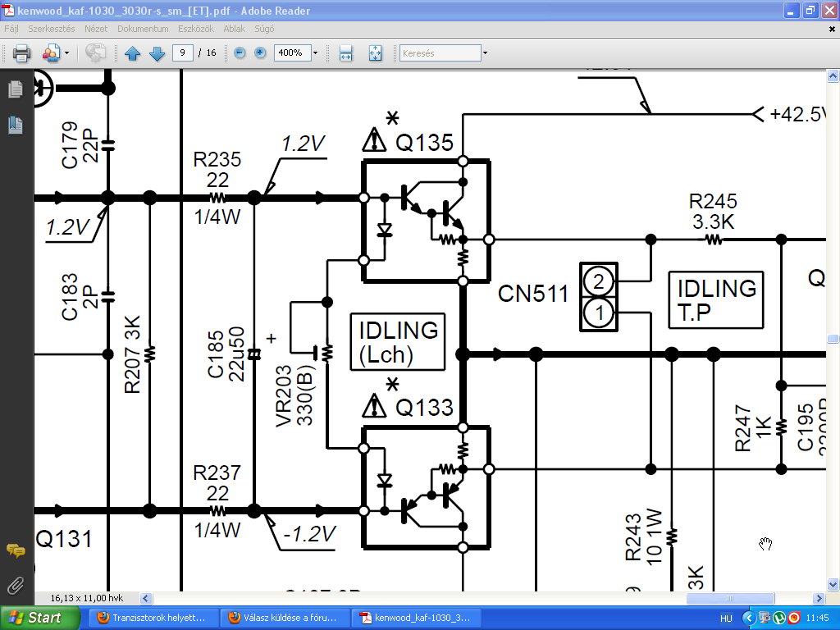The width and height of the screenshot is (840, 630).
Task: Expand the meeting icon dropdown arrow
Action: click(x=67, y=53)
